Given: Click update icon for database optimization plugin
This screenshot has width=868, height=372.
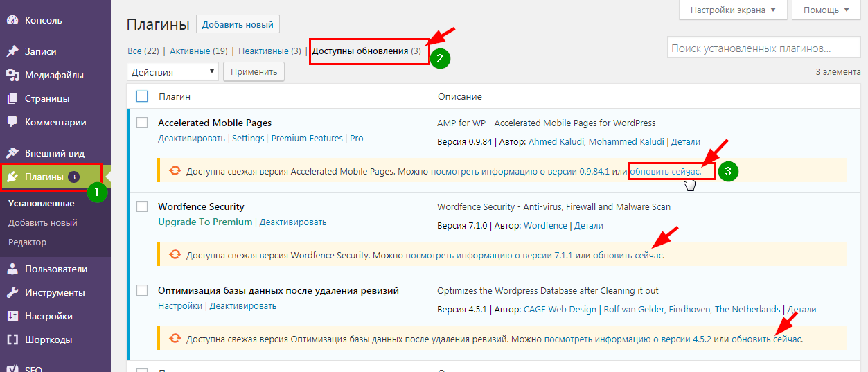Looking at the screenshot, I should [175, 339].
